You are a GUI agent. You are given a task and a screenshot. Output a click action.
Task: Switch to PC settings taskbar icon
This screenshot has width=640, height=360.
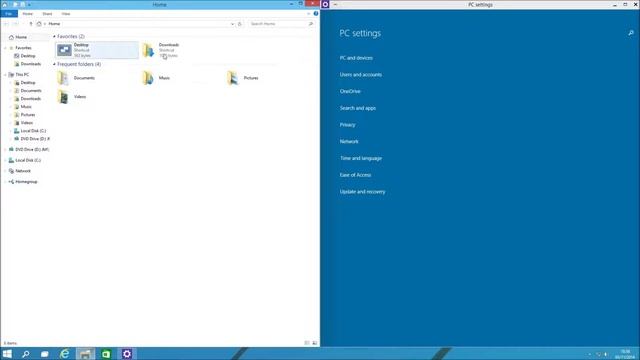coord(127,354)
